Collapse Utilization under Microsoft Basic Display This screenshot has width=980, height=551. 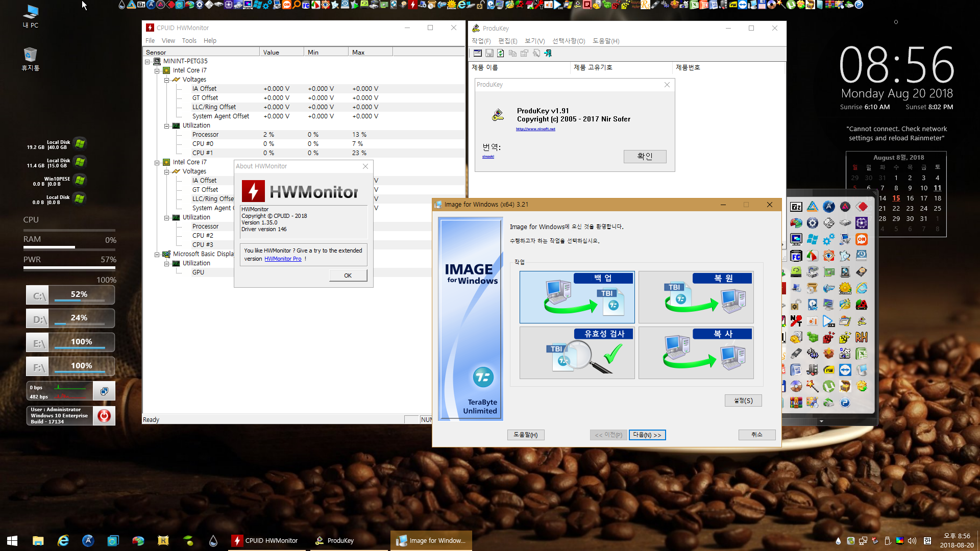(x=166, y=264)
